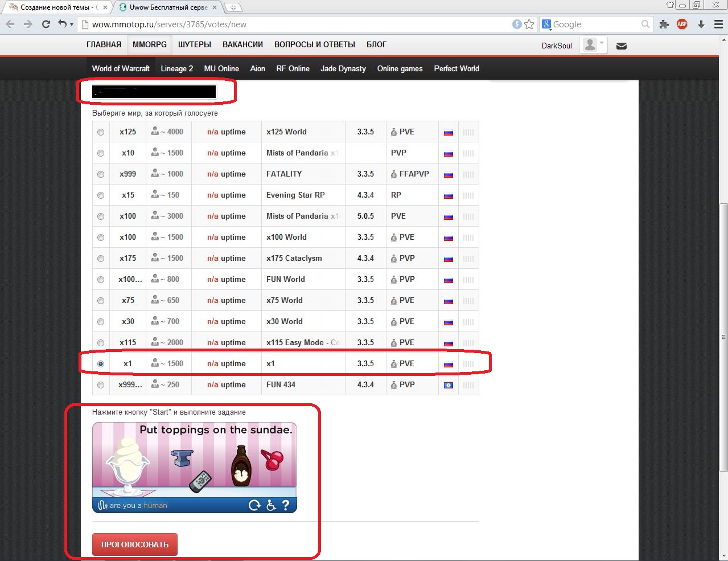Viewport: 728px width, 561px height.
Task: Select the x75 World radio button
Action: (101, 301)
